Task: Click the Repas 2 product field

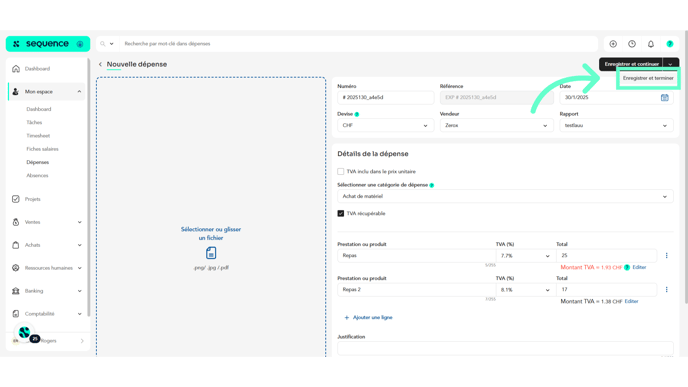Action: click(x=416, y=290)
